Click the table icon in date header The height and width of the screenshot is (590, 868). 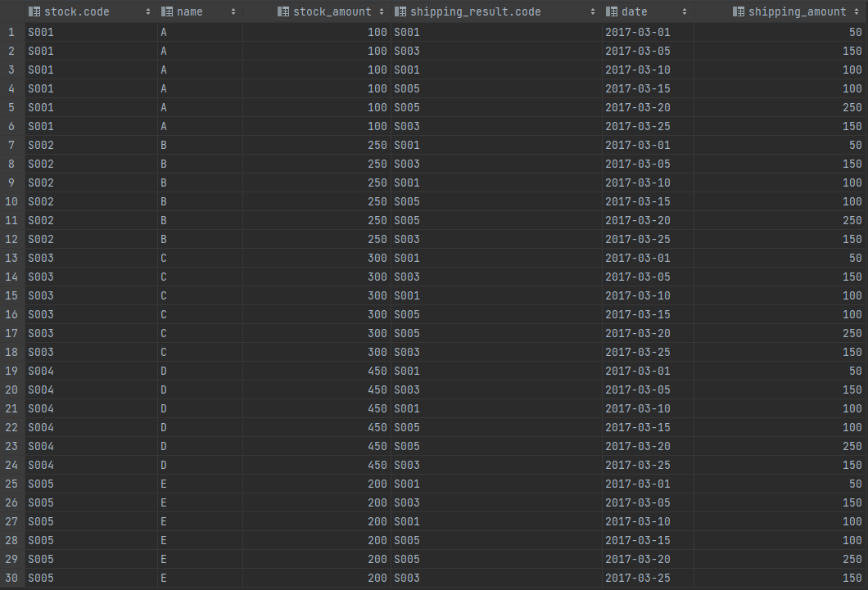[x=612, y=11]
